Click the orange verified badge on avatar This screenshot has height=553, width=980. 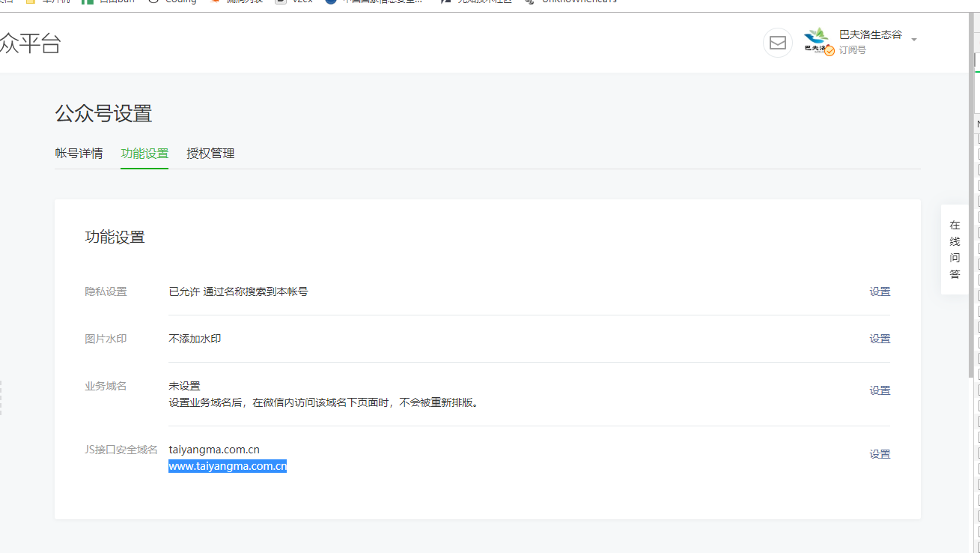point(830,51)
